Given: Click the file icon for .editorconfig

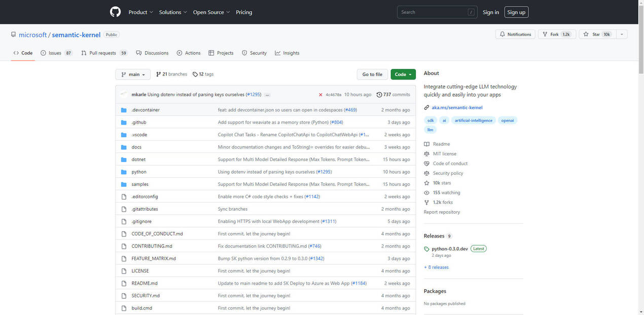Looking at the screenshot, I should (124, 196).
